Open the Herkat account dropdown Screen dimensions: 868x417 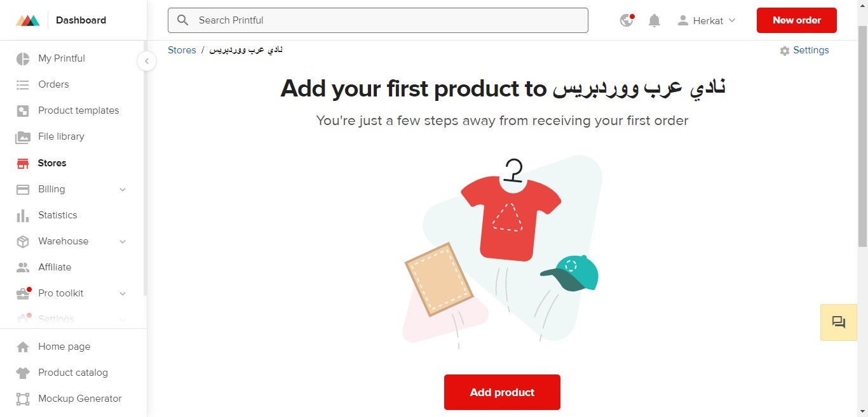point(707,21)
